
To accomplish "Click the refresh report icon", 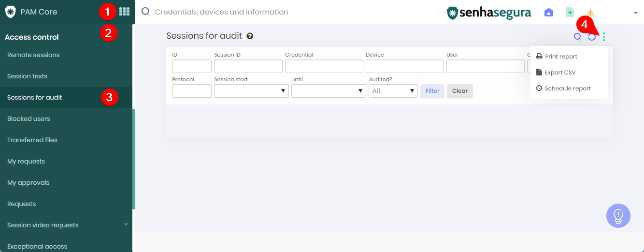I will pos(591,37).
